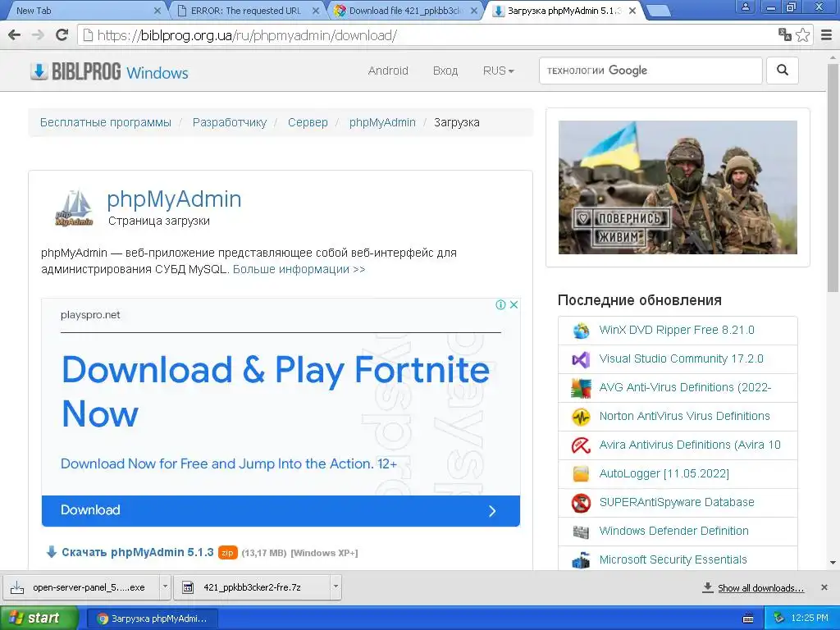The height and width of the screenshot is (630, 840).
Task: Click the Chrome taskbar button
Action: point(152,619)
